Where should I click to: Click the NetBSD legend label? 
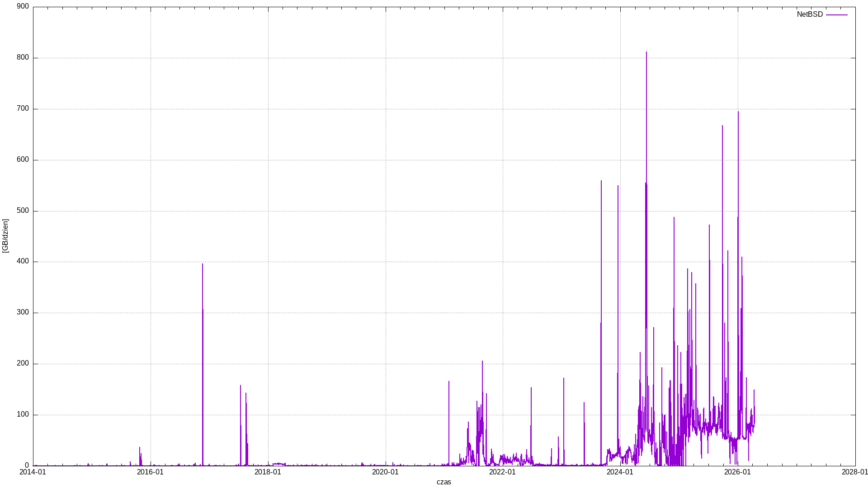(x=809, y=14)
